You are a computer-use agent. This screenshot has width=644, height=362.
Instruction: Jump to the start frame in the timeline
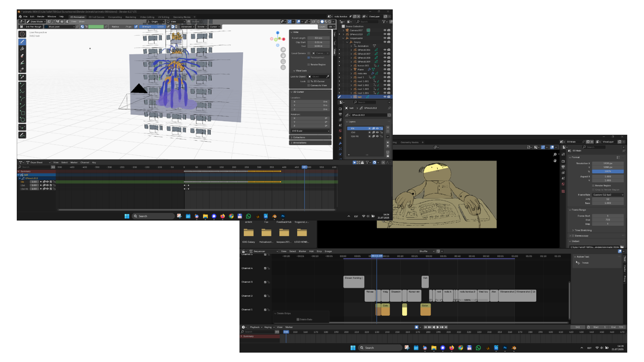[426, 327]
